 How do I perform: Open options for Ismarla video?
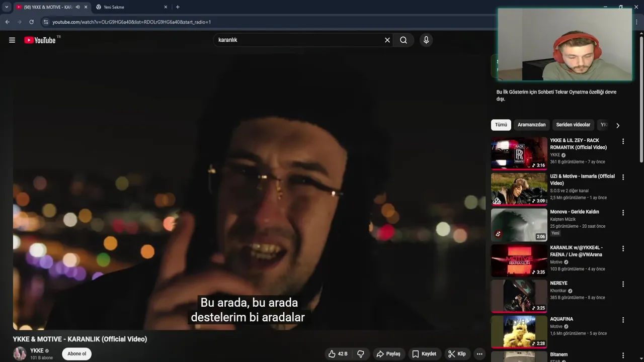click(623, 177)
